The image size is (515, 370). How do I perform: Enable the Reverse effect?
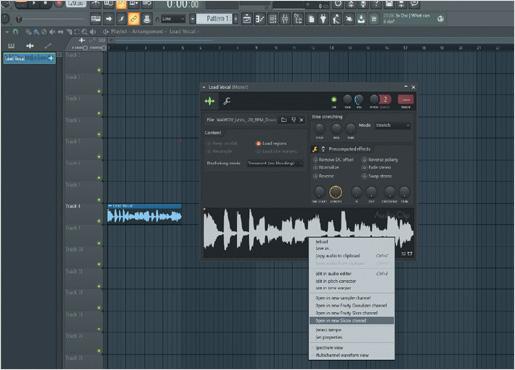(x=323, y=176)
